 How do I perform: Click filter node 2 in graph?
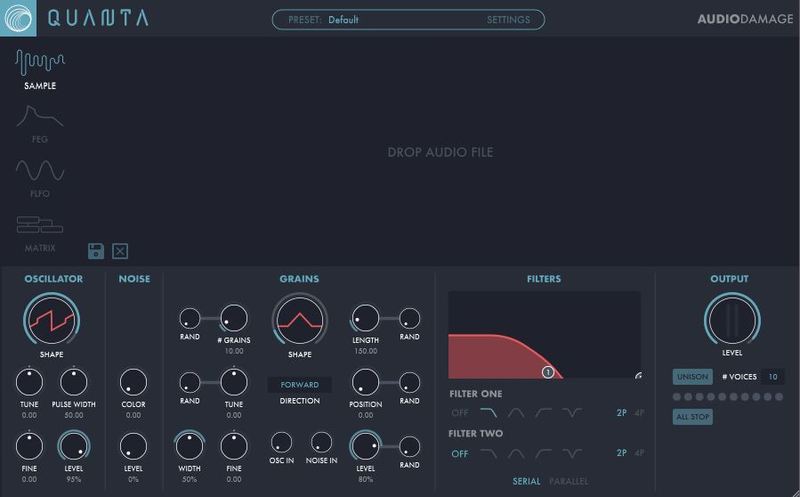(x=638, y=376)
